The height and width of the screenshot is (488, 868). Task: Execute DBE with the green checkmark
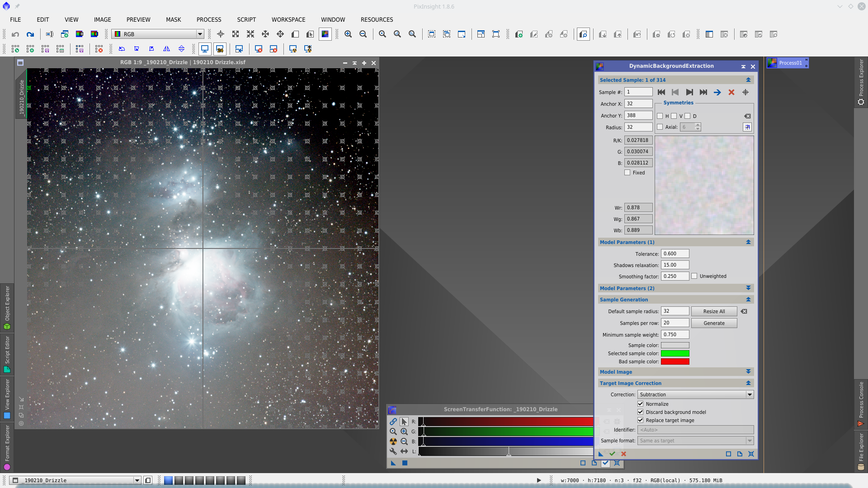coord(612,454)
